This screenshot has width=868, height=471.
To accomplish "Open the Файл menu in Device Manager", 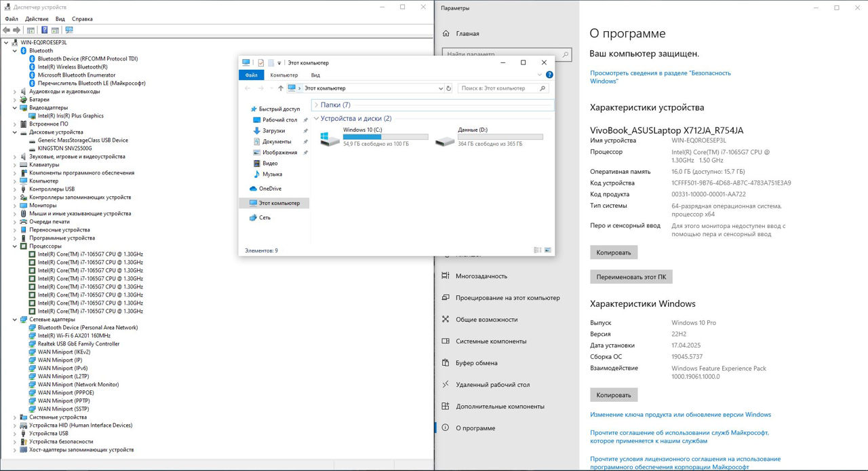I will (x=12, y=19).
